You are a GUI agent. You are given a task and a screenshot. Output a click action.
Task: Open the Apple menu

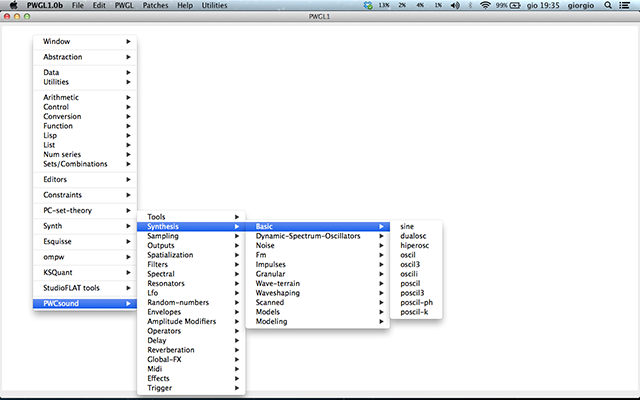(x=13, y=5)
